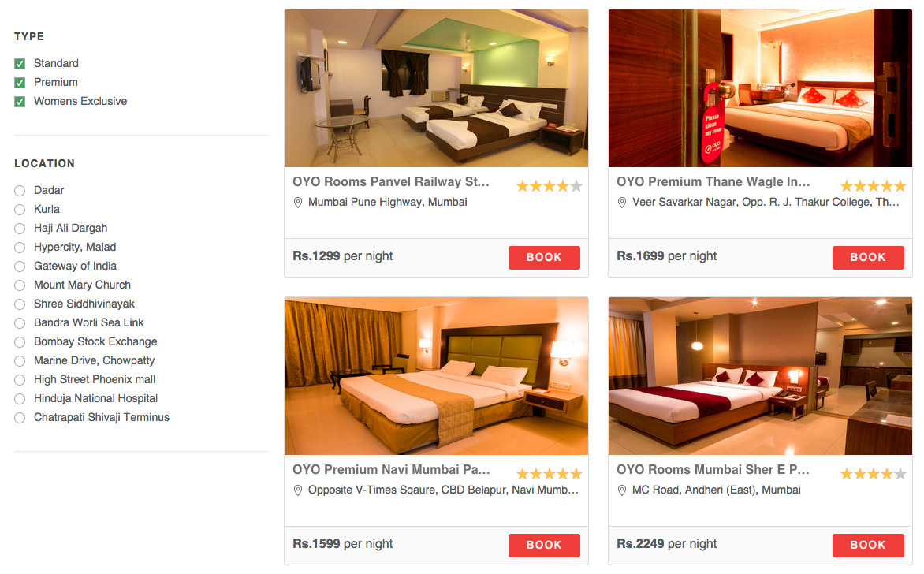Click star rating of OYO Premium Navi Mumbai
Viewport: 924px width, 574px height.
click(550, 474)
